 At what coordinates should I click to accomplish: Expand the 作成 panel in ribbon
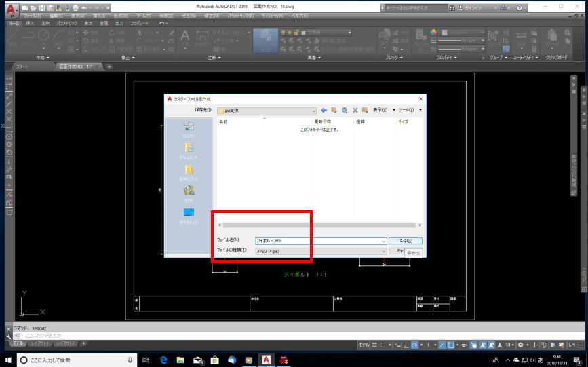pyautogui.click(x=42, y=58)
